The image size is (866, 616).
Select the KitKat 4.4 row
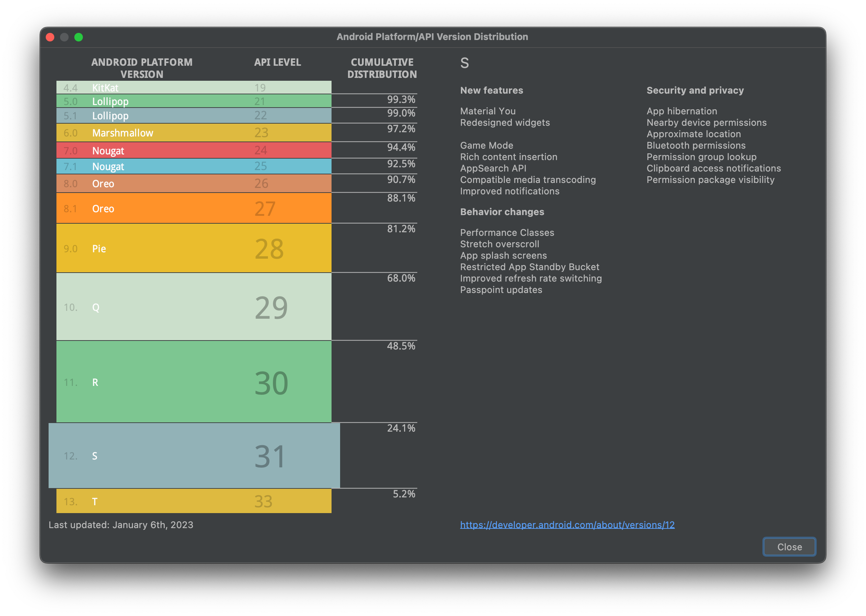coord(194,87)
